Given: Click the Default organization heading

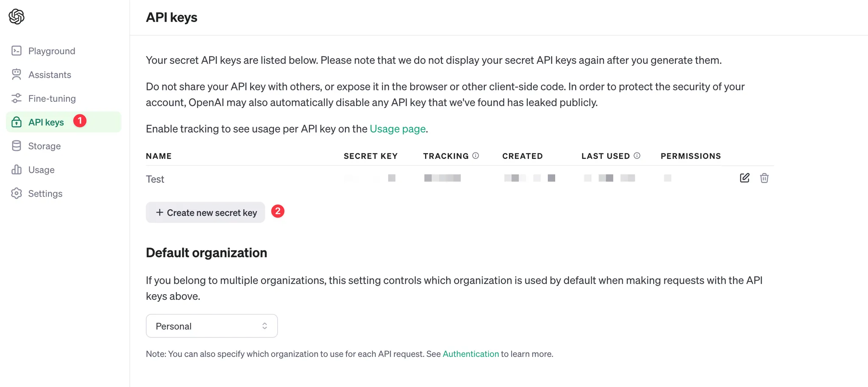Looking at the screenshot, I should point(206,253).
